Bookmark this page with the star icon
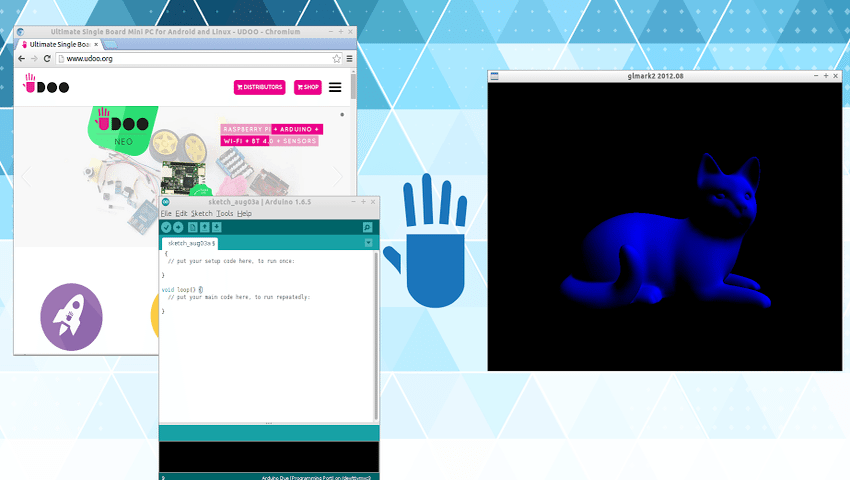This screenshot has width=850, height=480. point(337,59)
